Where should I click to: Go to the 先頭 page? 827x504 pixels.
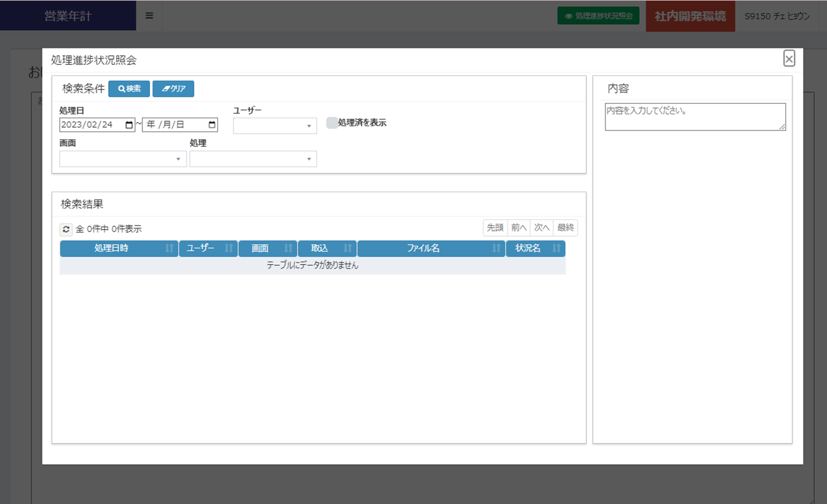495,228
